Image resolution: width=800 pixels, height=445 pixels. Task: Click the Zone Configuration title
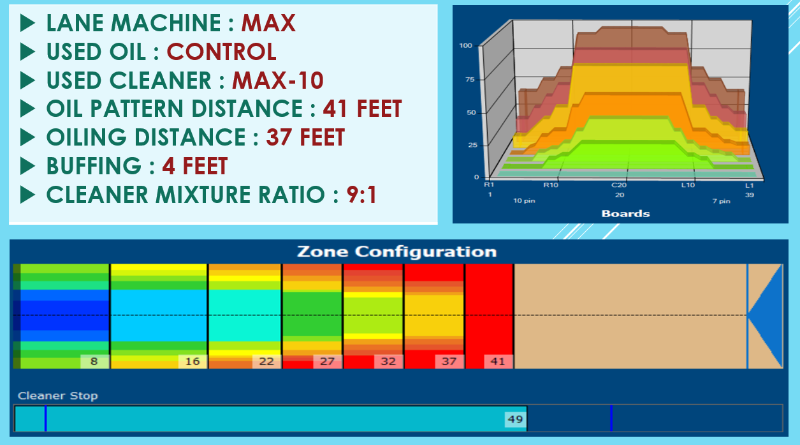(399, 251)
